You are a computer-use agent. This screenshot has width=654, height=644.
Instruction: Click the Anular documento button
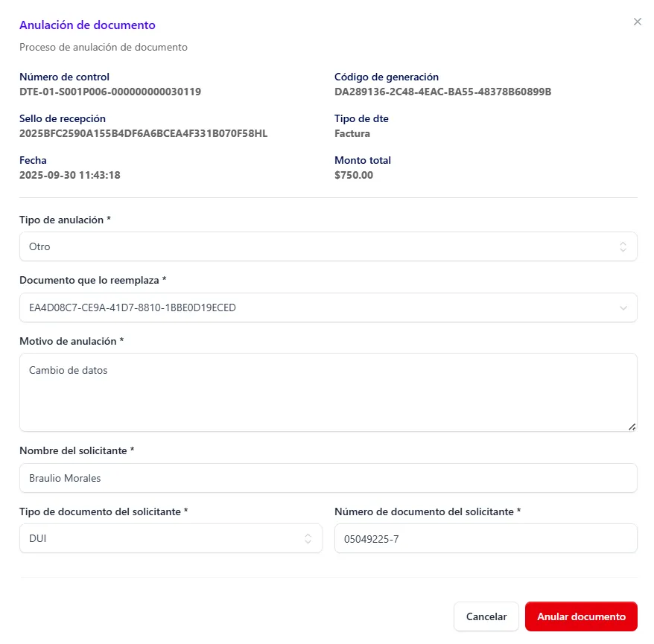click(581, 616)
